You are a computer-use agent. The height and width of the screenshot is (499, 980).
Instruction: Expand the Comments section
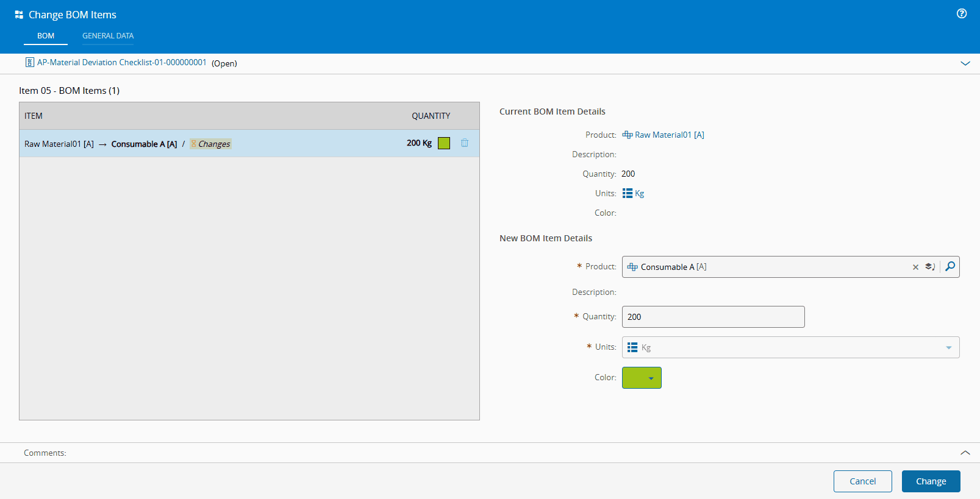(965, 453)
